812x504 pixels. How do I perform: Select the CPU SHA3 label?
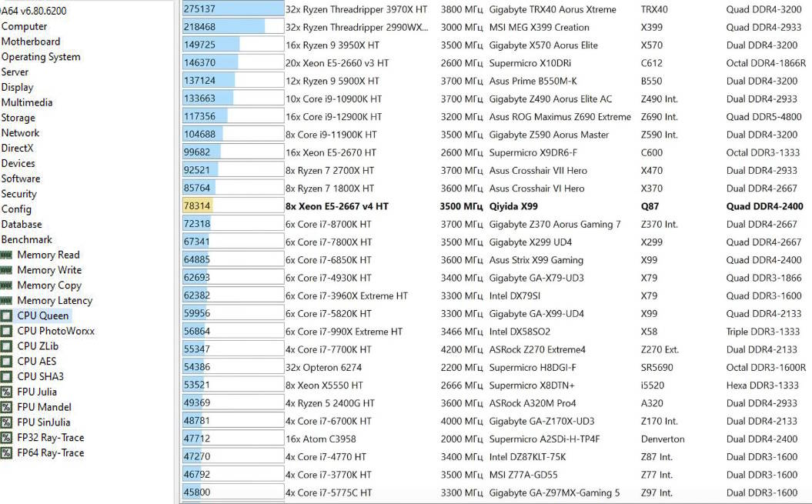click(x=40, y=376)
